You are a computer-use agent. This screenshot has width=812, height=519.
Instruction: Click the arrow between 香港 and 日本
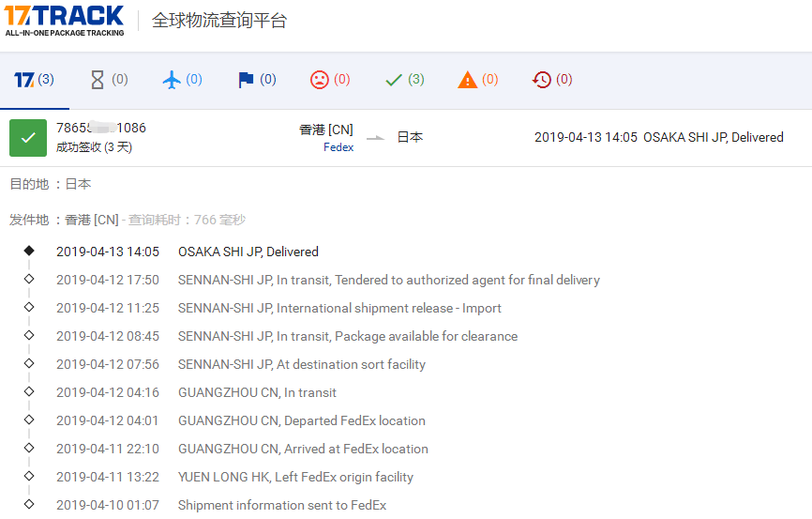click(375, 138)
